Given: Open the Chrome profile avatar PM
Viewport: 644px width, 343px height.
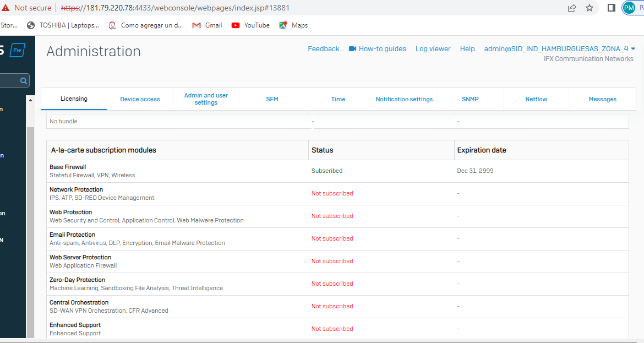Looking at the screenshot, I should (629, 8).
